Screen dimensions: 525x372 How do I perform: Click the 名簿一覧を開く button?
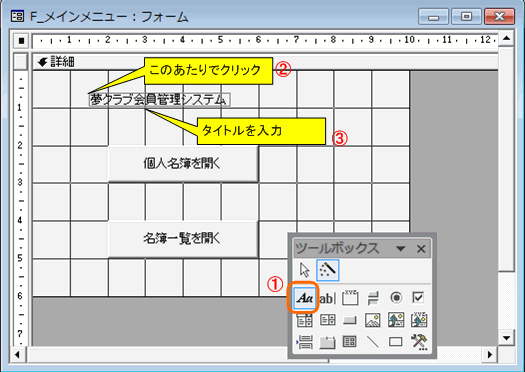183,239
